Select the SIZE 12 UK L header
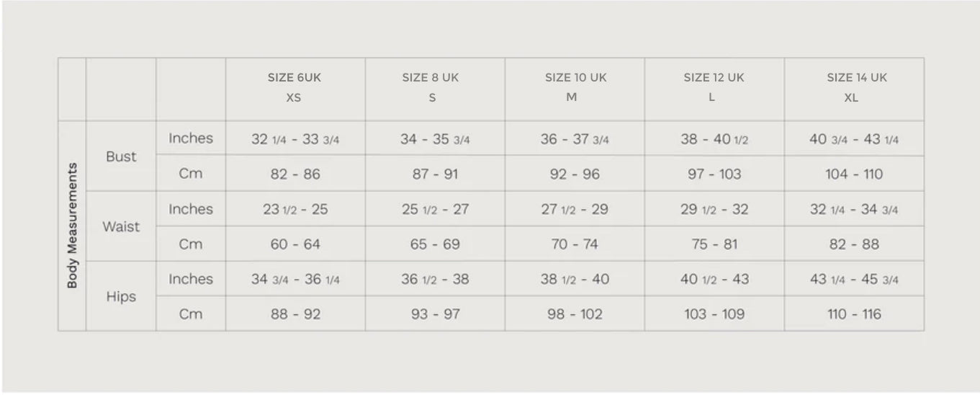 point(714,88)
